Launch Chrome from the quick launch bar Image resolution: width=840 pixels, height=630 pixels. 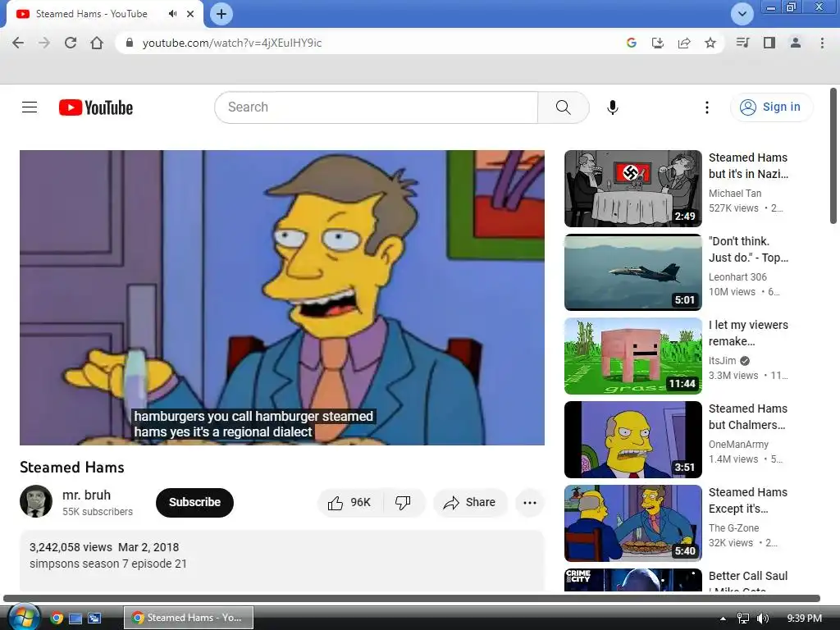click(x=57, y=618)
